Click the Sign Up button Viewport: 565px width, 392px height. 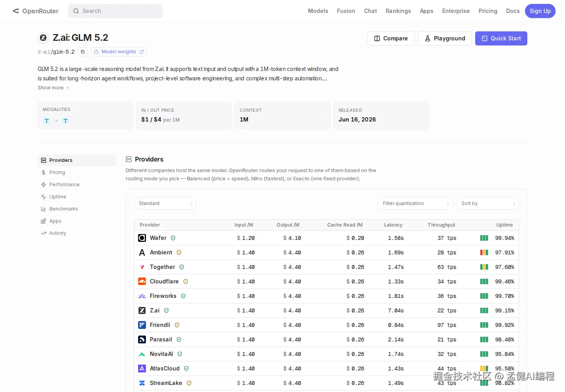point(540,11)
